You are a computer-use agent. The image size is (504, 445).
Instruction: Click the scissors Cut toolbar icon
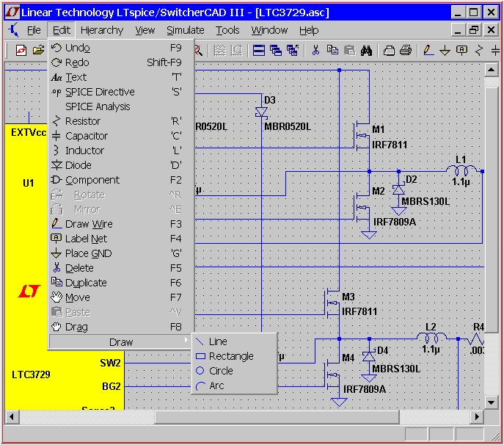coord(315,51)
